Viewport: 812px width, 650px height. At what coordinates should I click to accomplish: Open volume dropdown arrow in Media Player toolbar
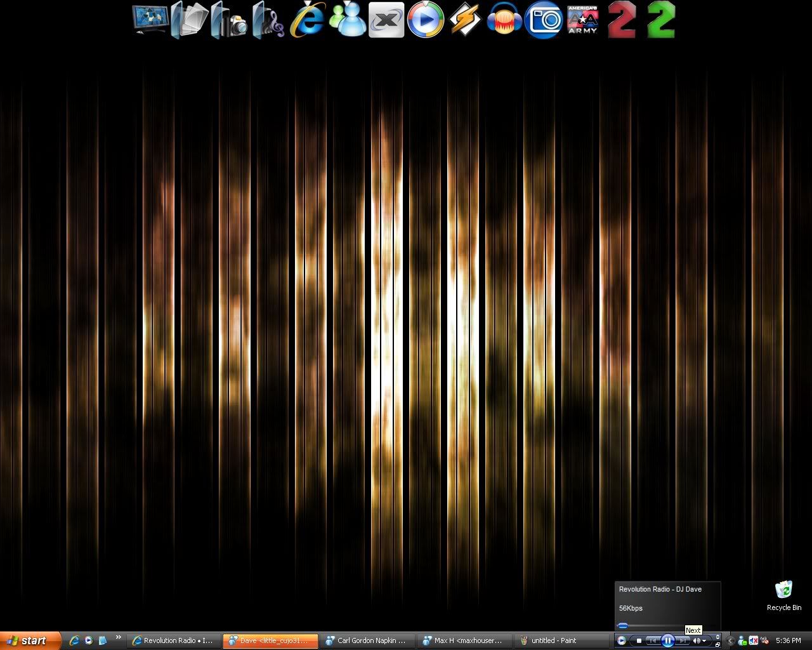[704, 640]
